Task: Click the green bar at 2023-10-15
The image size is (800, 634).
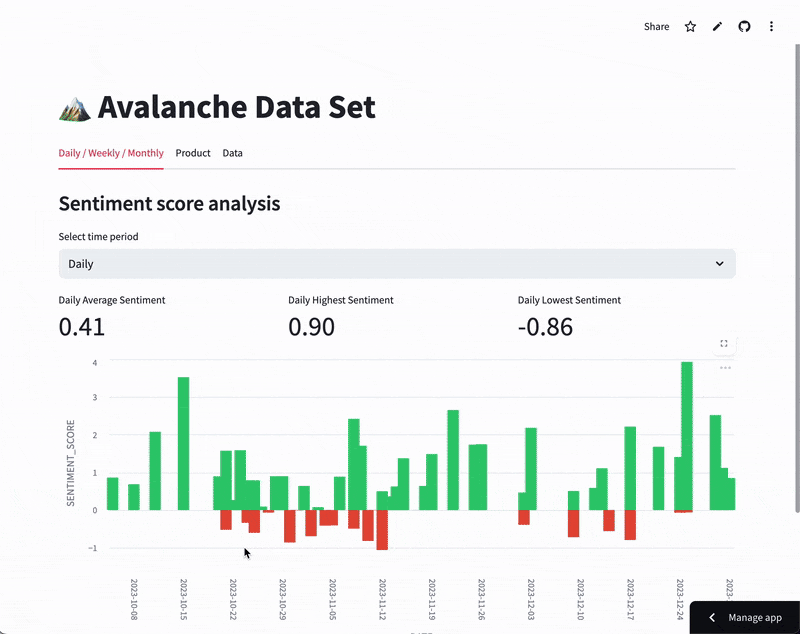Action: (x=183, y=443)
